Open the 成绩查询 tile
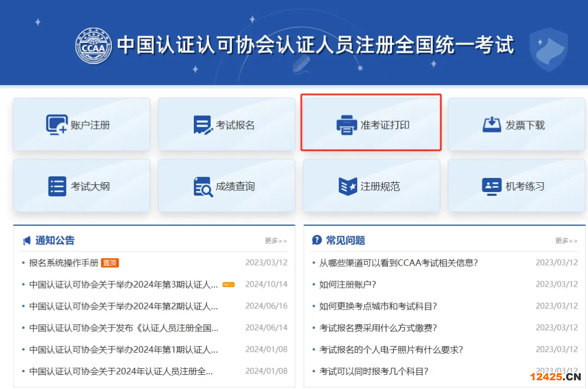This screenshot has width=588, height=389. 226,186
